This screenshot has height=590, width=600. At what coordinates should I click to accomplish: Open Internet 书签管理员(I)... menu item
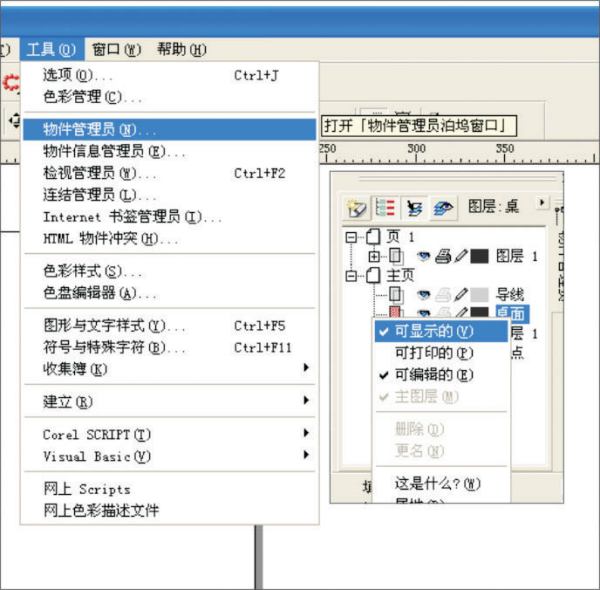(168, 217)
